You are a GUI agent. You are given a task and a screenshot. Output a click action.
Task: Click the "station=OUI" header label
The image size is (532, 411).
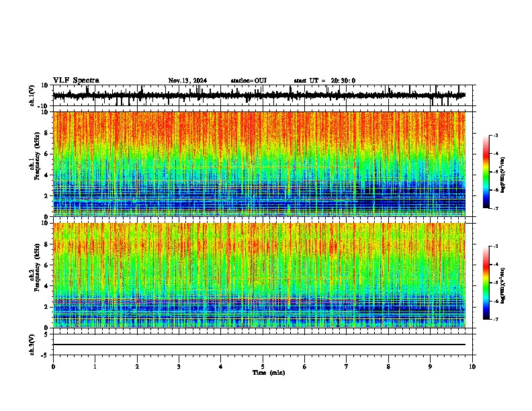click(x=249, y=81)
